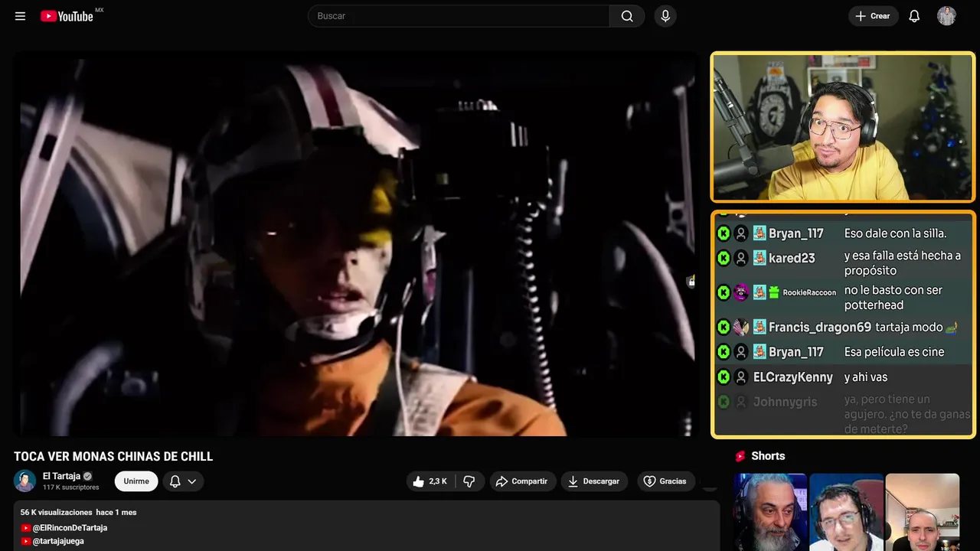Open the third Short thumbnail with bald man

pos(922,512)
